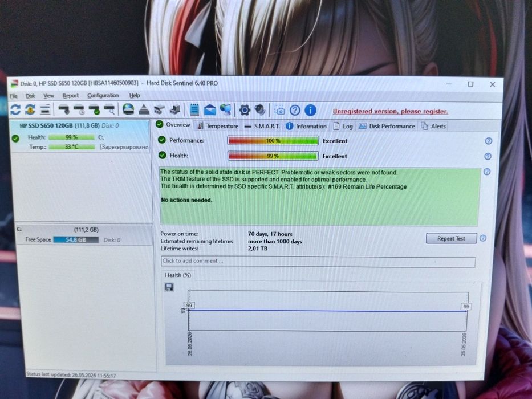Click the blue Refresh arrows toolbar icon

coord(15,109)
